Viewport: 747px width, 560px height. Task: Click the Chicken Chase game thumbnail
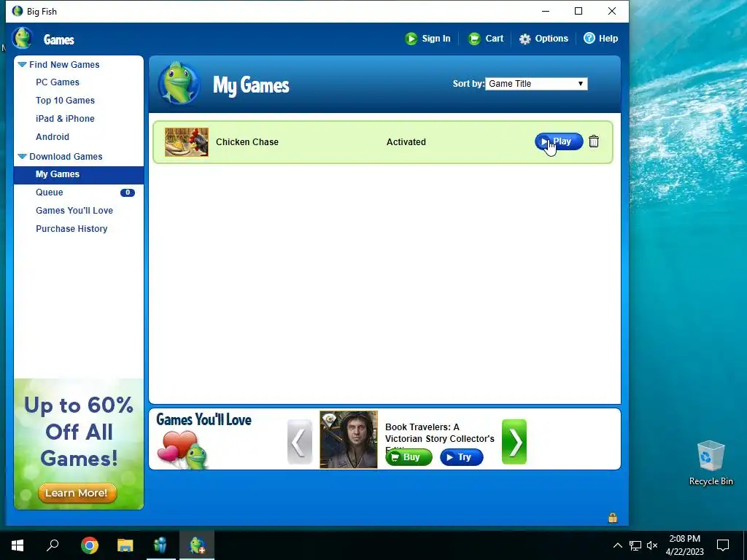187,142
